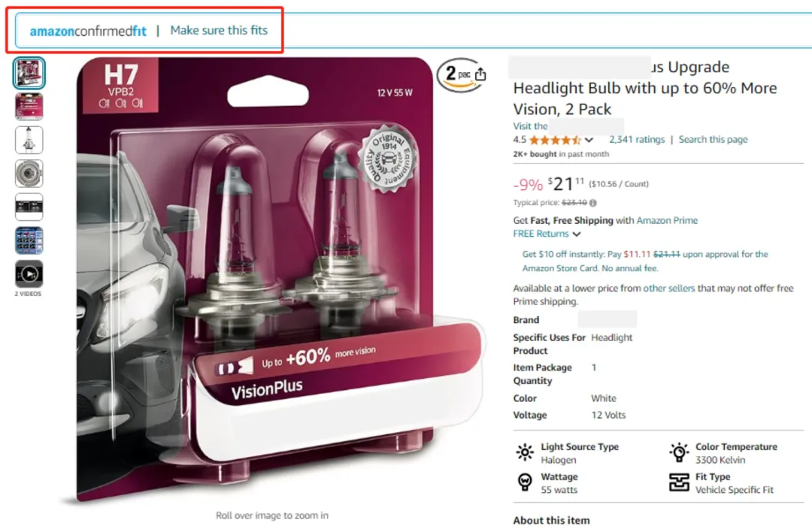Screen dimensions: 812x529
Task: Expand the star rating breakdown chevron
Action: point(589,140)
